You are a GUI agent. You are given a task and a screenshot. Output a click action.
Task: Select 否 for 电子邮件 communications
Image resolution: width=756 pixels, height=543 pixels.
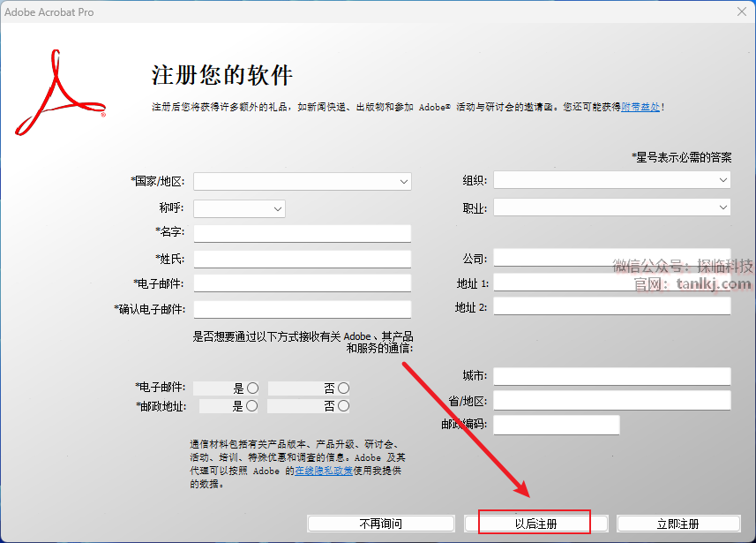pyautogui.click(x=343, y=388)
